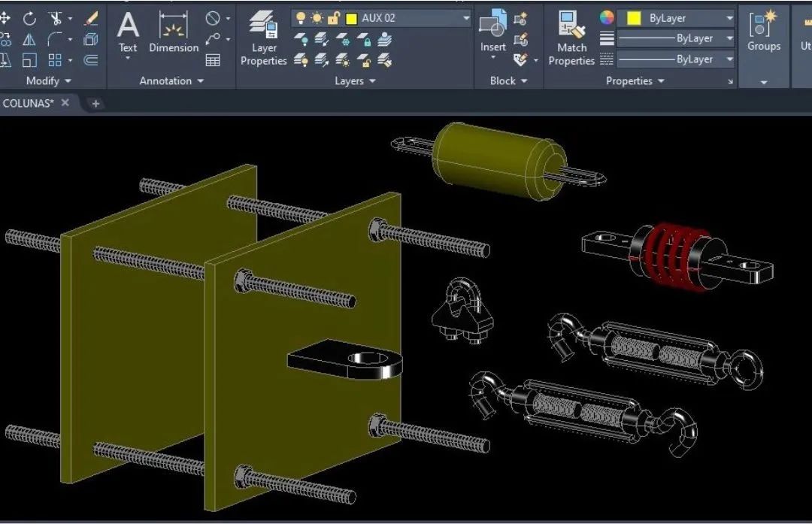The image size is (812, 524).
Task: Click the Linetype icon in Properties panel
Action: (x=607, y=59)
